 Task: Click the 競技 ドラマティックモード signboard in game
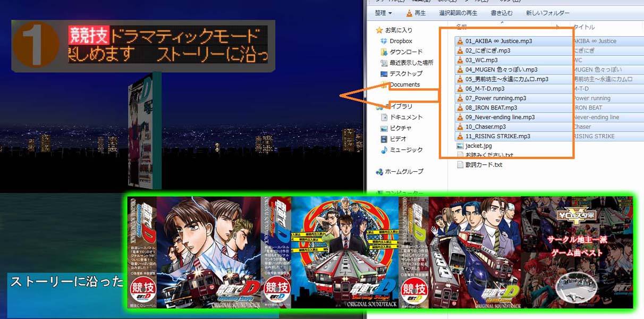143,46
